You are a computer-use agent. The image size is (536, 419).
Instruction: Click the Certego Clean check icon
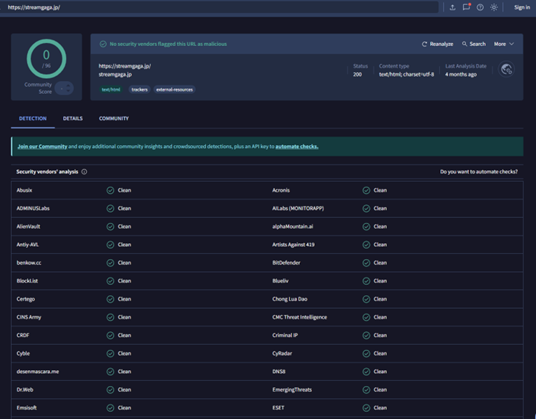pos(110,299)
